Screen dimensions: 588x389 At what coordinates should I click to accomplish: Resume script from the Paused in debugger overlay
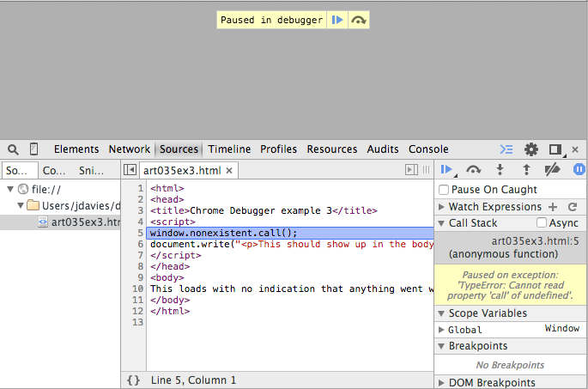[x=337, y=20]
